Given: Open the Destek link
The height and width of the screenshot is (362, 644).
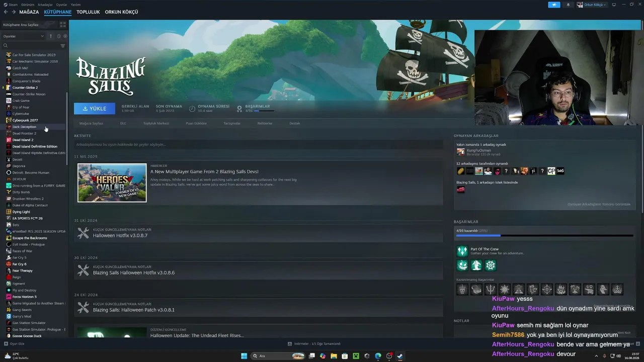Looking at the screenshot, I should pyautogui.click(x=294, y=123).
